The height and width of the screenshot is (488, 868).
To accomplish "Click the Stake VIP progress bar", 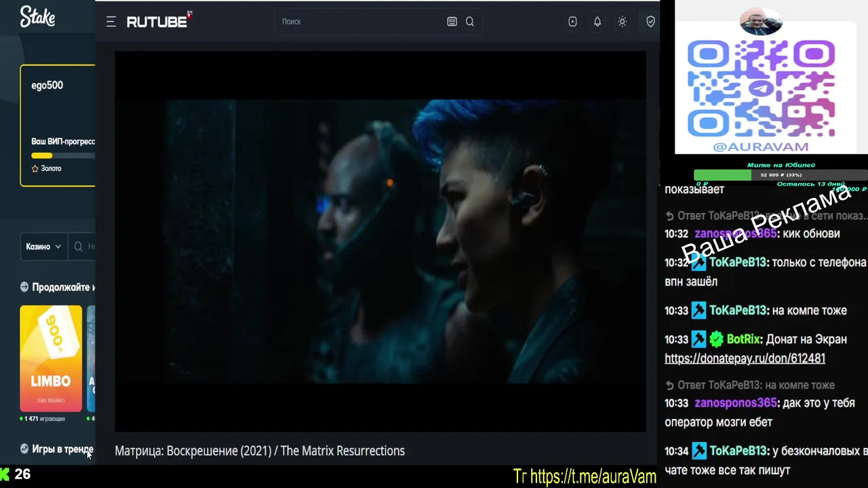I will click(63, 155).
